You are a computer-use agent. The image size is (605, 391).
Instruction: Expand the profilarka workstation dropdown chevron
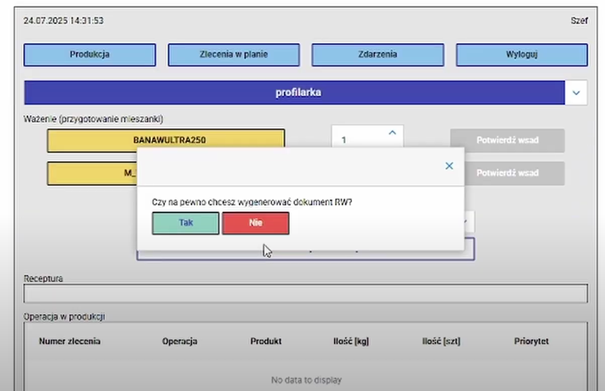pyautogui.click(x=576, y=93)
